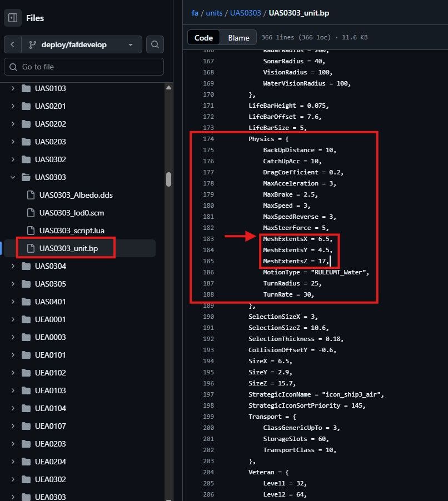Click the file tree scrollbar thumb
This screenshot has height=501, width=448.
click(x=168, y=179)
